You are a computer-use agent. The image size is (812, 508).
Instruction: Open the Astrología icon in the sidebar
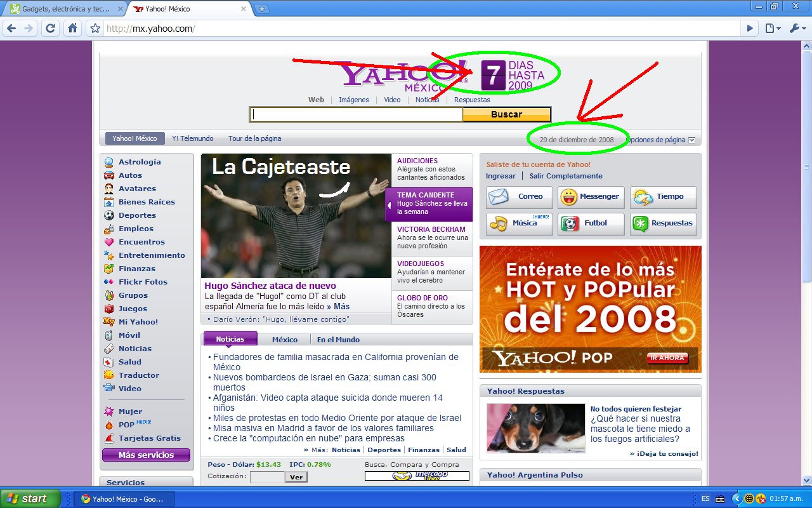coord(109,162)
